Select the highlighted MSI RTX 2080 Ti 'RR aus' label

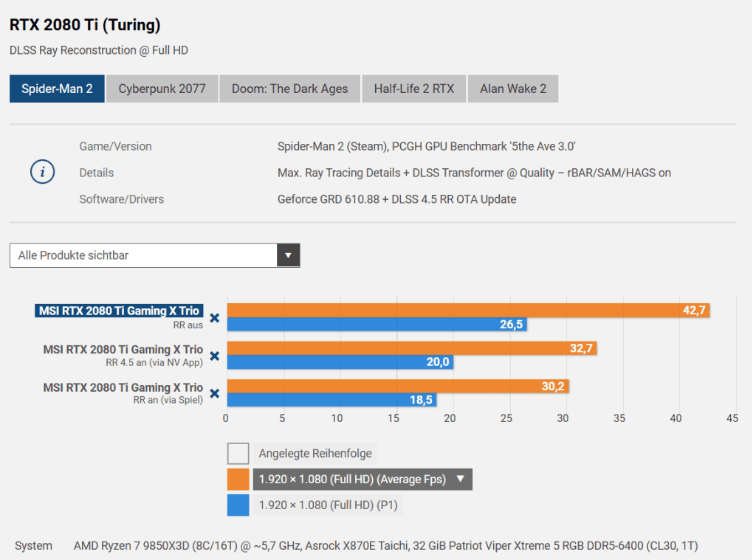[119, 311]
